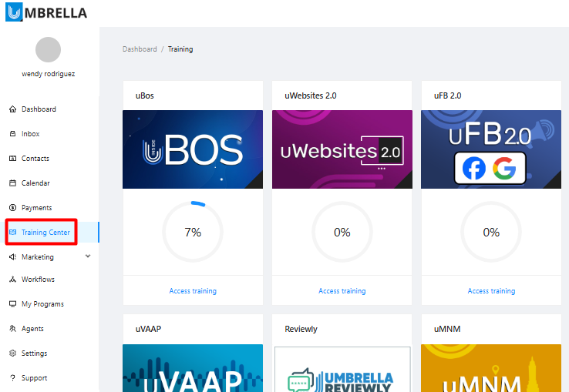Click the Dashboard home icon

tap(12, 109)
